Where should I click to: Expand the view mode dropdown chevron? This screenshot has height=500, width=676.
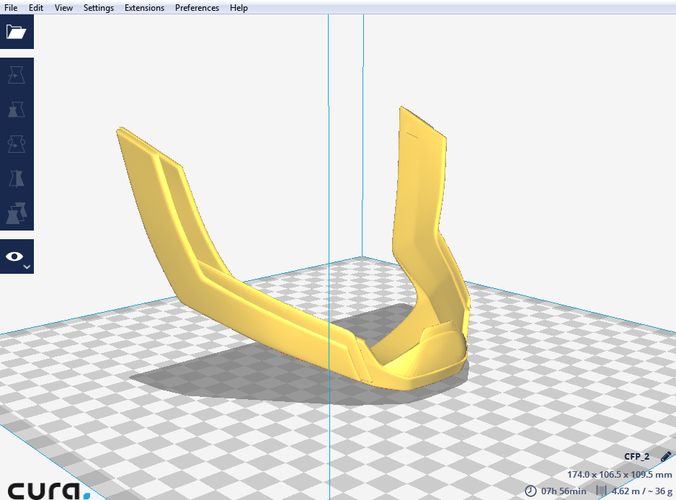tap(27, 267)
